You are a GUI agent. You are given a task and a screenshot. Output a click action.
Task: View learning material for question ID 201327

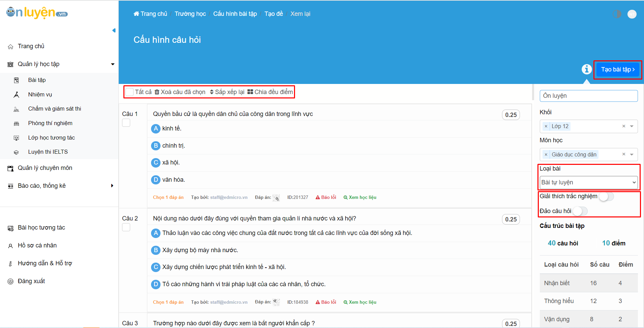click(360, 197)
